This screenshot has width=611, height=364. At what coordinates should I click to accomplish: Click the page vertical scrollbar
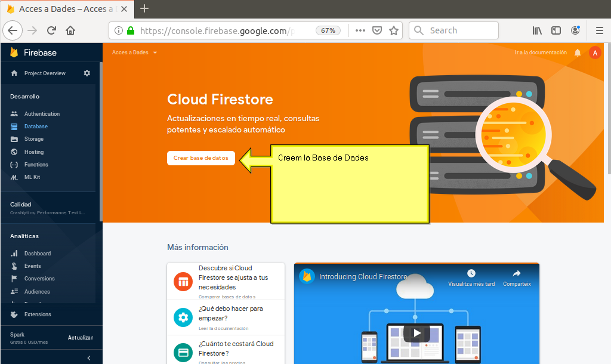pyautogui.click(x=609, y=109)
